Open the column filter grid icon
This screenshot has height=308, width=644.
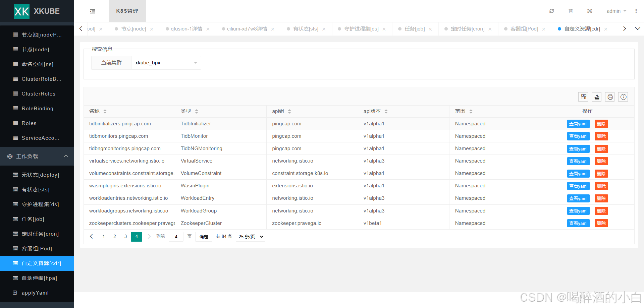584,97
